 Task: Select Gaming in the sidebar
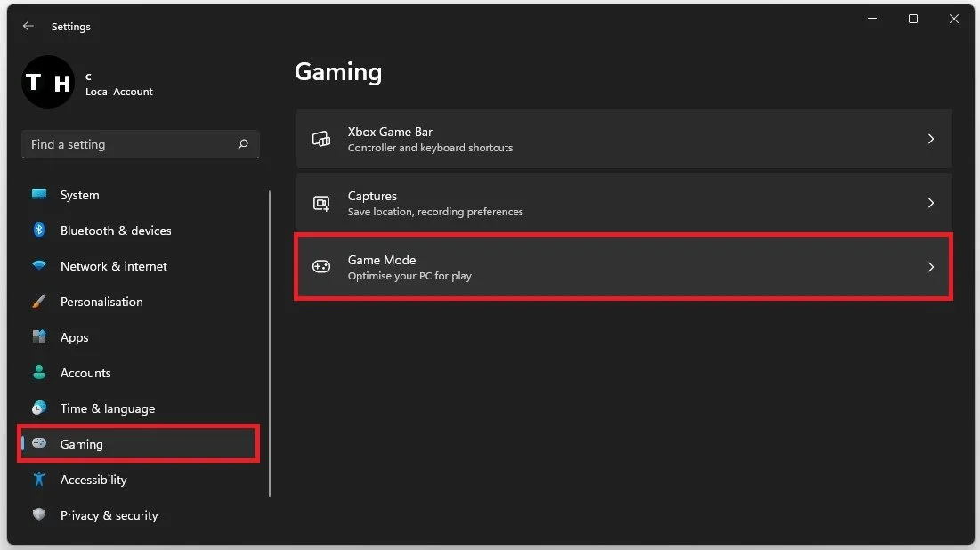(139, 444)
